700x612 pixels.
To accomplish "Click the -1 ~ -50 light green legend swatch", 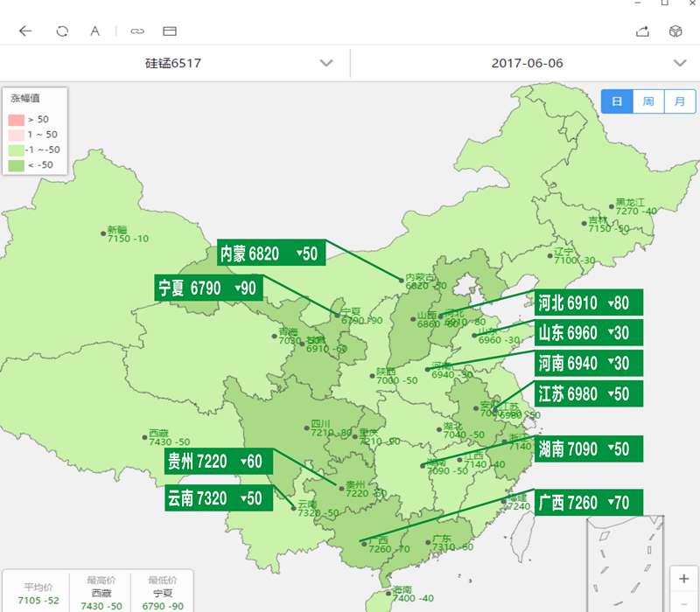I will 16,150.
